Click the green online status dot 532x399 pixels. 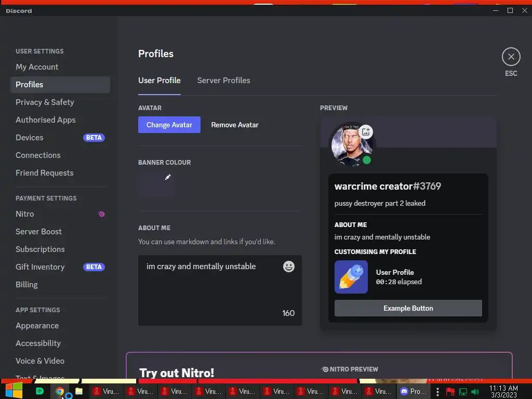coord(367,160)
